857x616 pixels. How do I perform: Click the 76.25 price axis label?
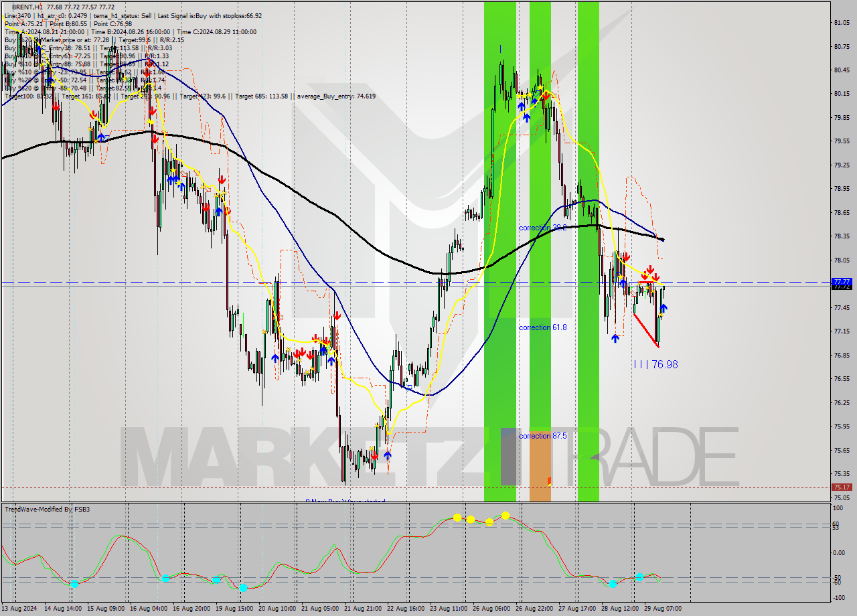coord(842,402)
